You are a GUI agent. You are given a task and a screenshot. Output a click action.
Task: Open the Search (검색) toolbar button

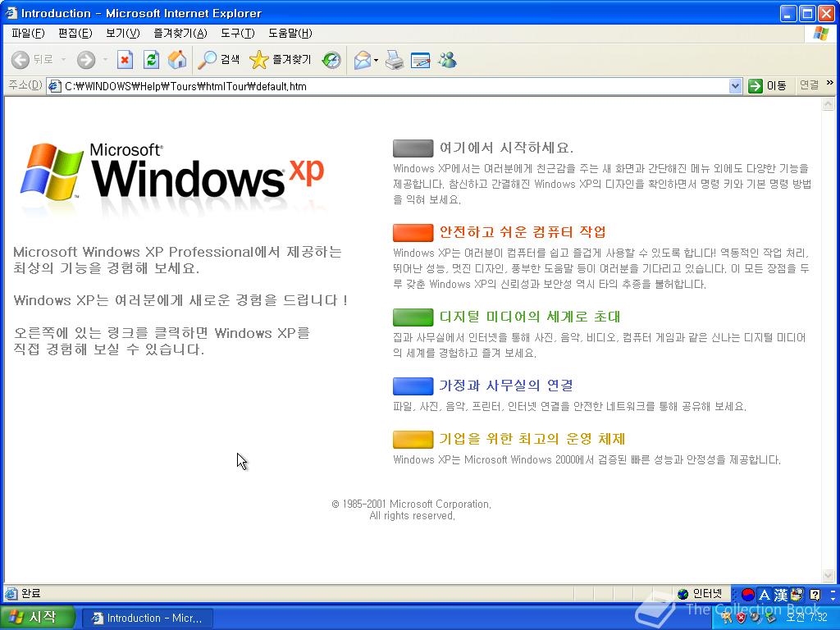pyautogui.click(x=218, y=59)
